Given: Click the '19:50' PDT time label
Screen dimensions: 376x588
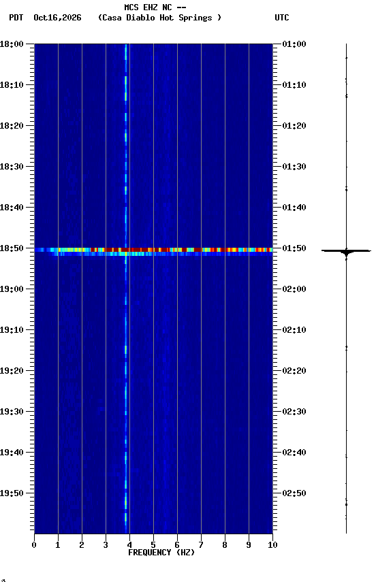Looking at the screenshot, I should click(12, 493).
